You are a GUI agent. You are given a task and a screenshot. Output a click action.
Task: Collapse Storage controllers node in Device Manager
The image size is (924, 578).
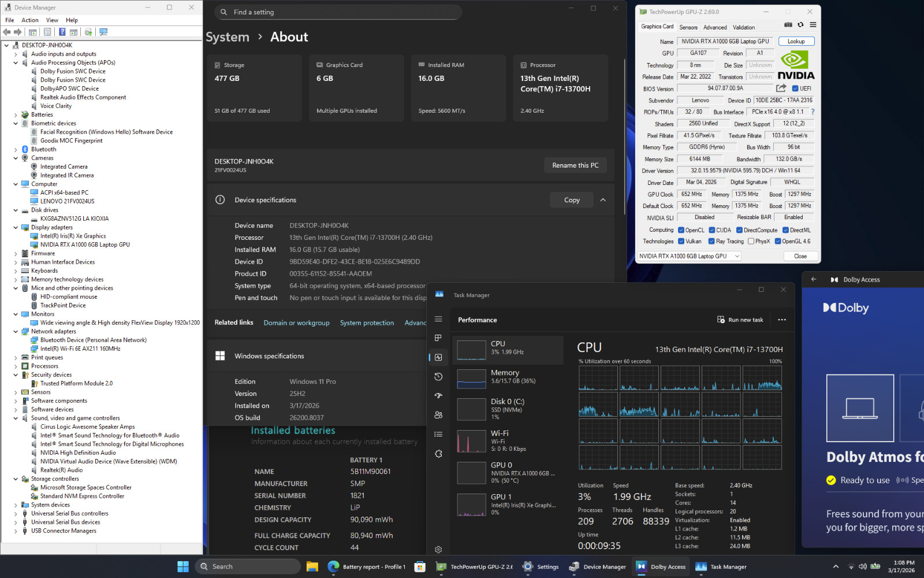coord(16,479)
